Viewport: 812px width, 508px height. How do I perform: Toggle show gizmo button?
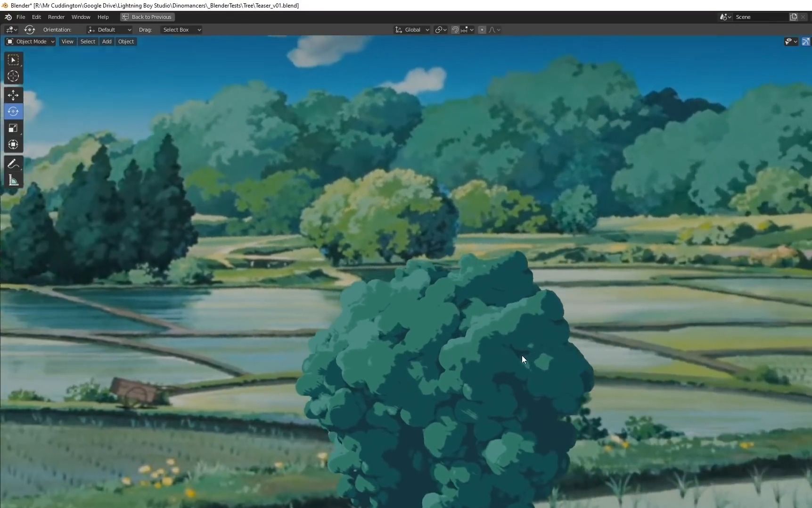click(x=806, y=42)
